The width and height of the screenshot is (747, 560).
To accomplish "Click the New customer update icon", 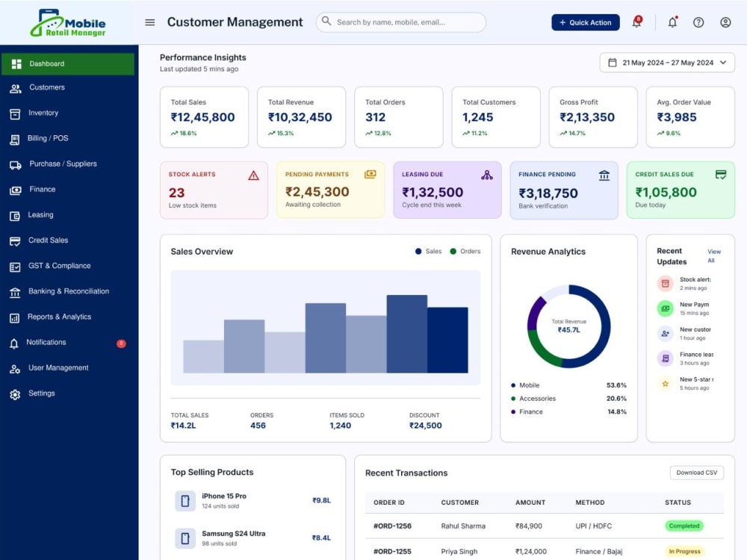I will click(x=665, y=333).
